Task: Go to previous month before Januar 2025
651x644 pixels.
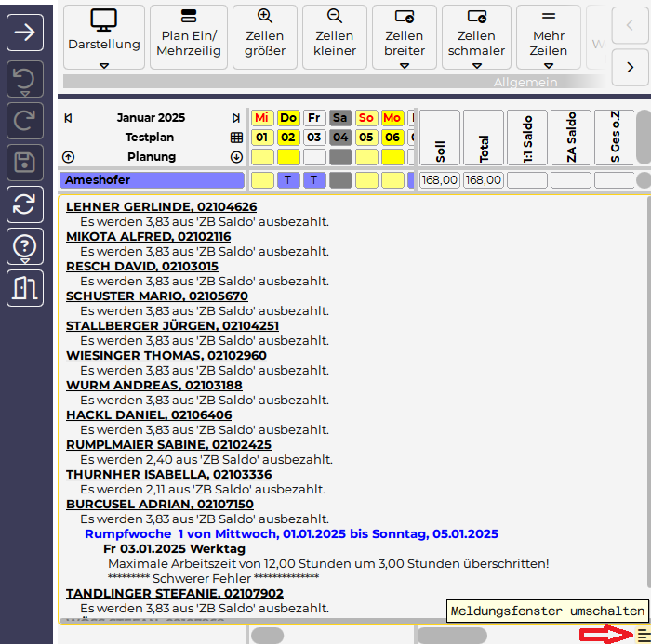Action: point(68,118)
